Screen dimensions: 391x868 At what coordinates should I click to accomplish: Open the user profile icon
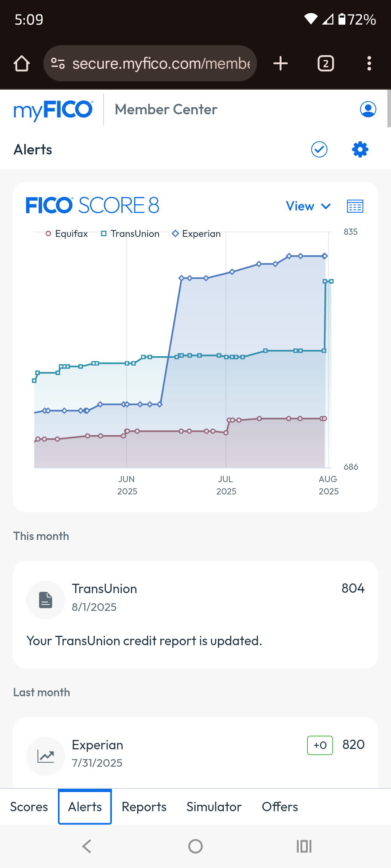tap(368, 109)
